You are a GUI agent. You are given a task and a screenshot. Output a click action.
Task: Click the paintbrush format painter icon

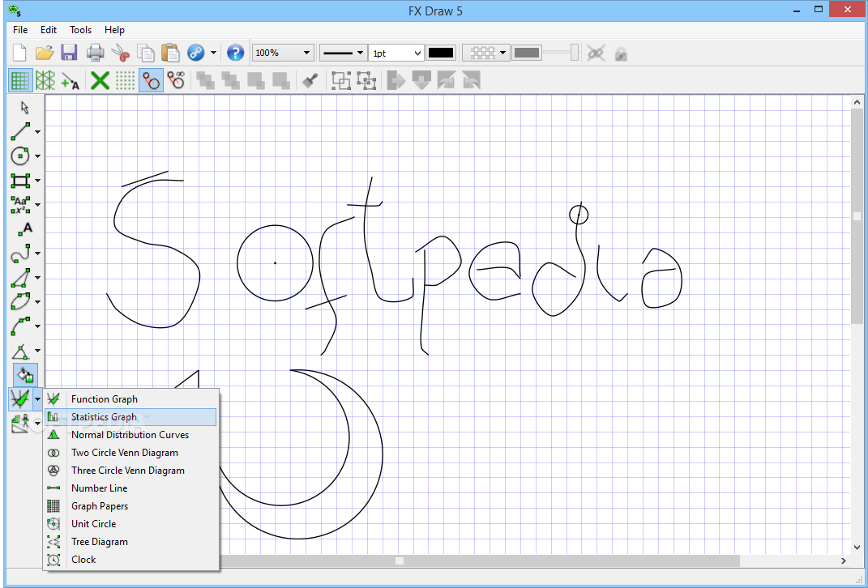pos(310,81)
